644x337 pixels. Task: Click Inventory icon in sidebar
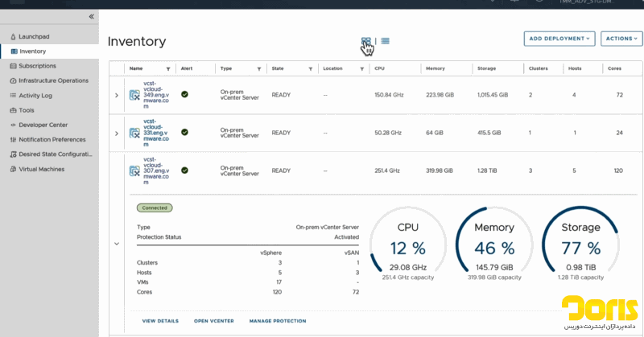pyautogui.click(x=14, y=51)
